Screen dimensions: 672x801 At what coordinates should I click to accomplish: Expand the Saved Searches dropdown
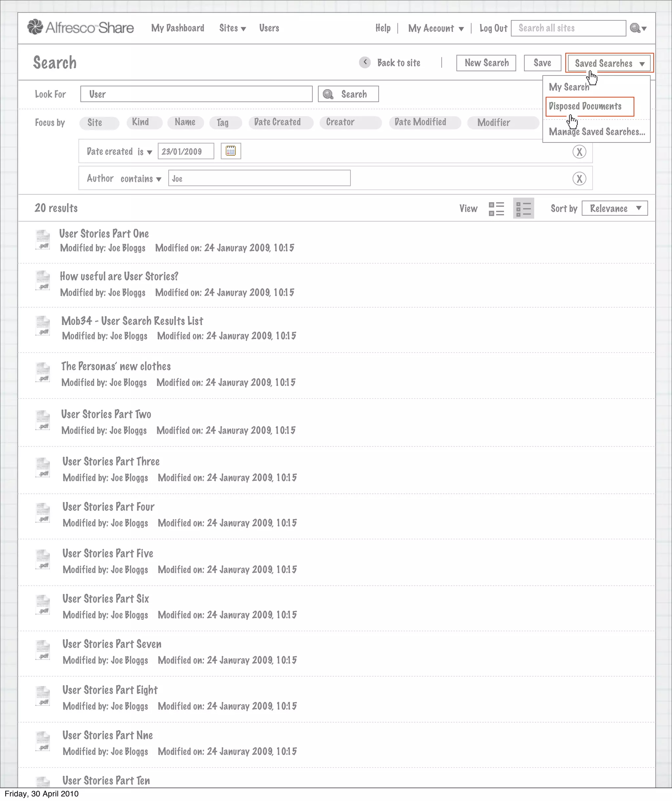point(609,63)
